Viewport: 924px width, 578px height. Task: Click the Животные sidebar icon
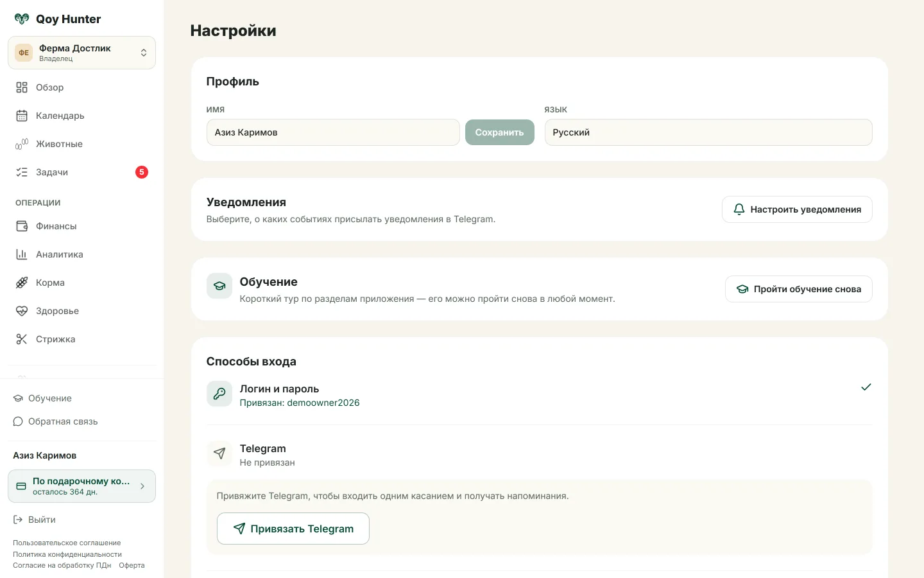[x=22, y=144]
